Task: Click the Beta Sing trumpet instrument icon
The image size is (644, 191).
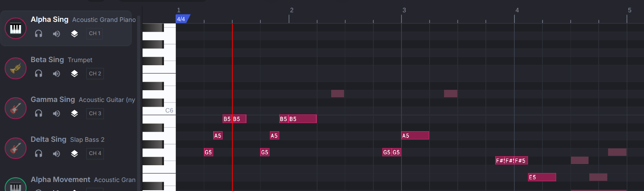Action: point(16,68)
